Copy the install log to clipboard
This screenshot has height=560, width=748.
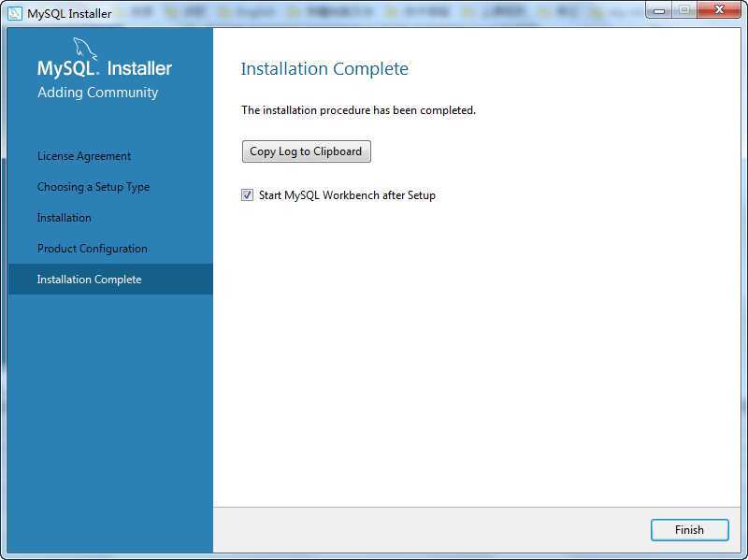(x=306, y=151)
